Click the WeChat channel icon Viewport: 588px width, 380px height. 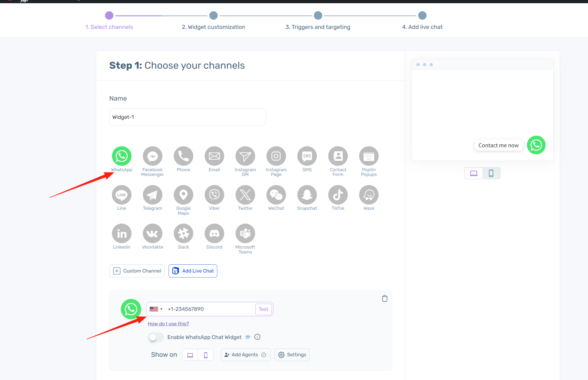click(x=276, y=195)
